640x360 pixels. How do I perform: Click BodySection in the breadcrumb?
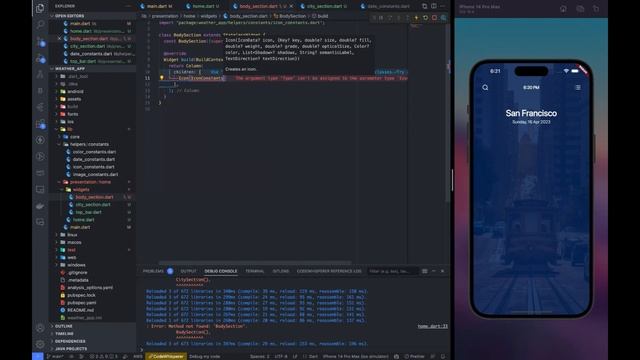(292, 16)
